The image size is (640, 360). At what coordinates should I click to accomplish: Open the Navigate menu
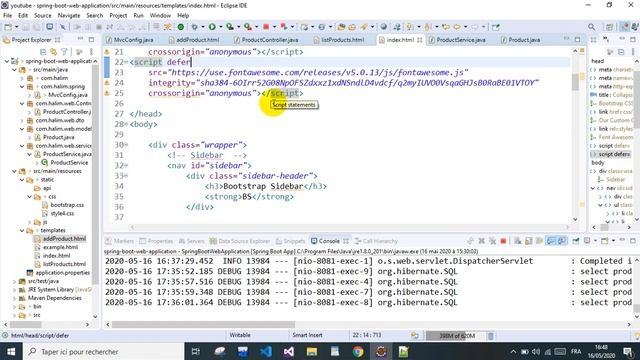point(69,16)
